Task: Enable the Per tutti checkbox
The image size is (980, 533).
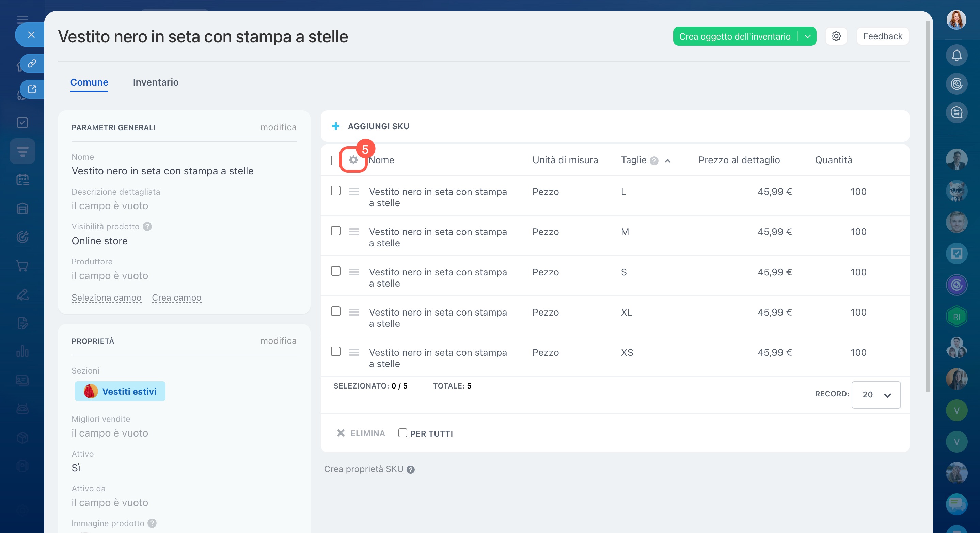Action: pyautogui.click(x=402, y=433)
